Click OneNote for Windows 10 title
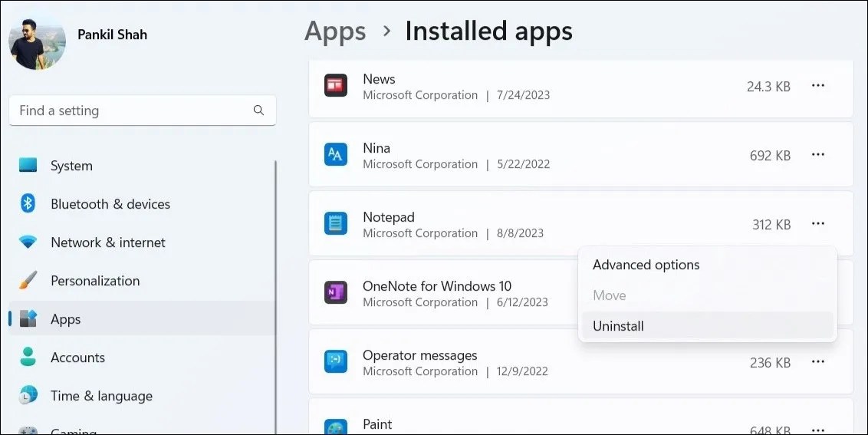 point(437,286)
